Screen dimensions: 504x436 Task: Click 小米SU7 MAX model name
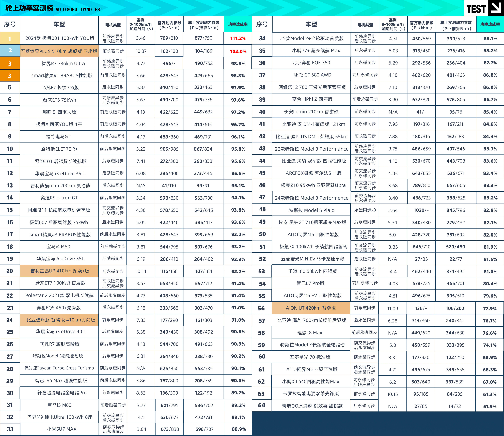[x=61, y=429]
